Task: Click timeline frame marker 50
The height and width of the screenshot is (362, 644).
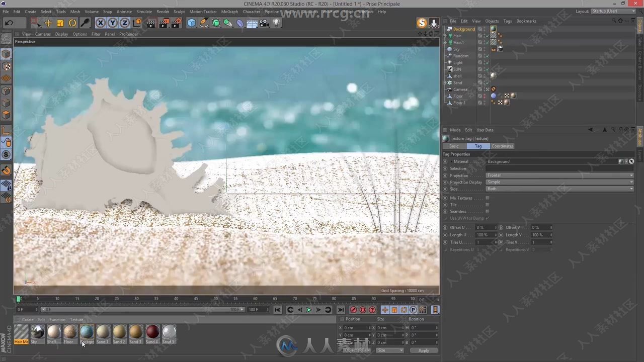Action: click(215, 299)
